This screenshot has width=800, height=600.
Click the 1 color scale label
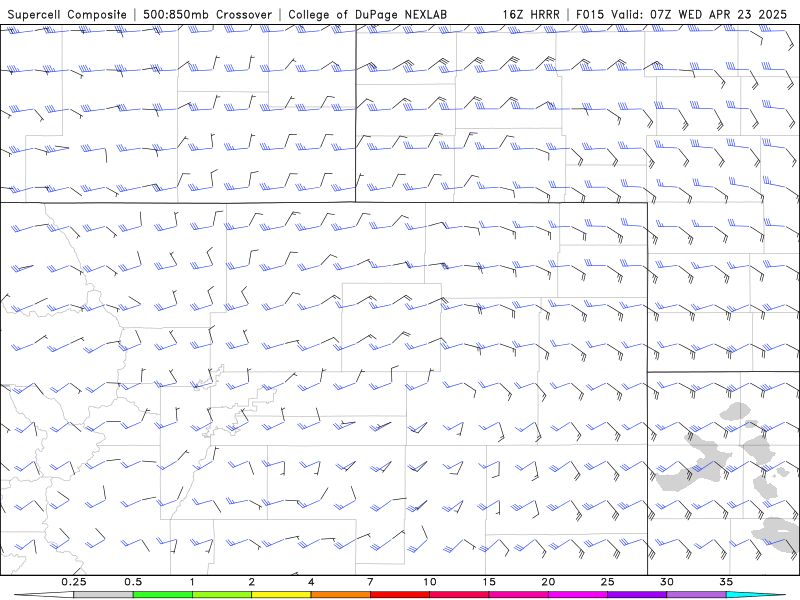192,582
